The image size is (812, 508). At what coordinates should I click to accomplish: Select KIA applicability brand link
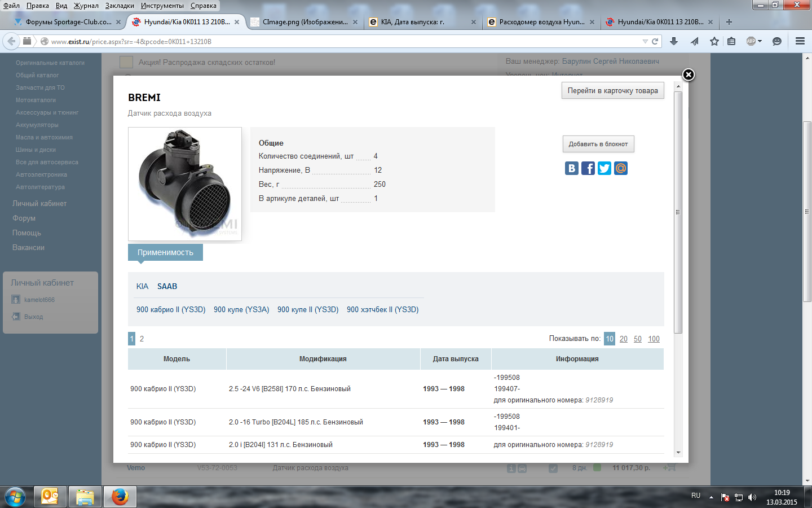tap(142, 287)
